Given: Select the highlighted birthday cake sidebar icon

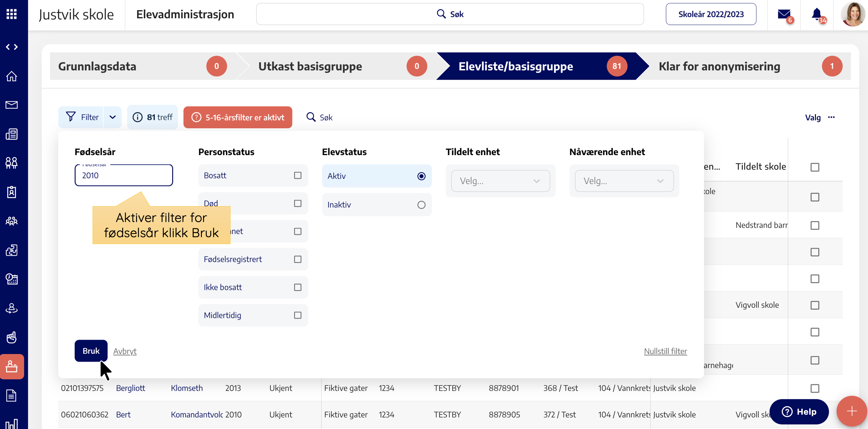Looking at the screenshot, I should (12, 366).
